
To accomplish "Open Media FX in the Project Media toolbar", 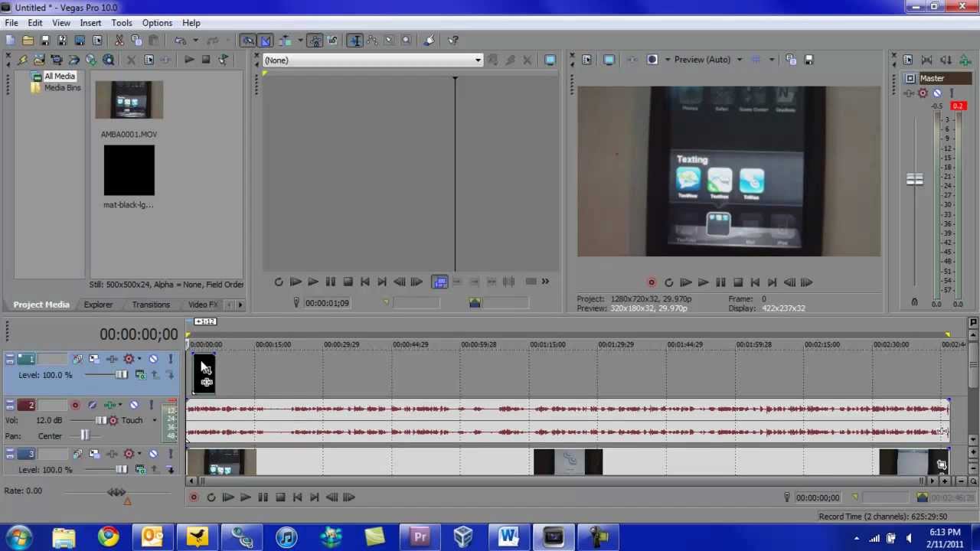I will point(166,60).
